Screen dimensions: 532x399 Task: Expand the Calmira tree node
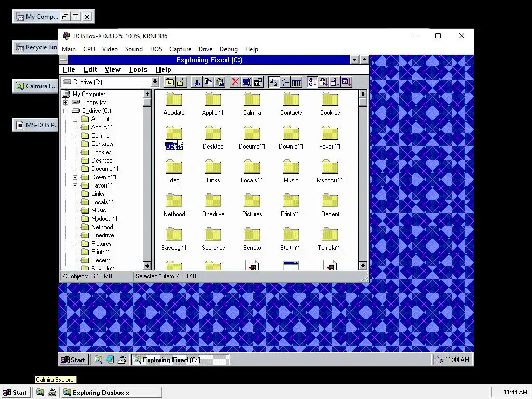(75, 136)
